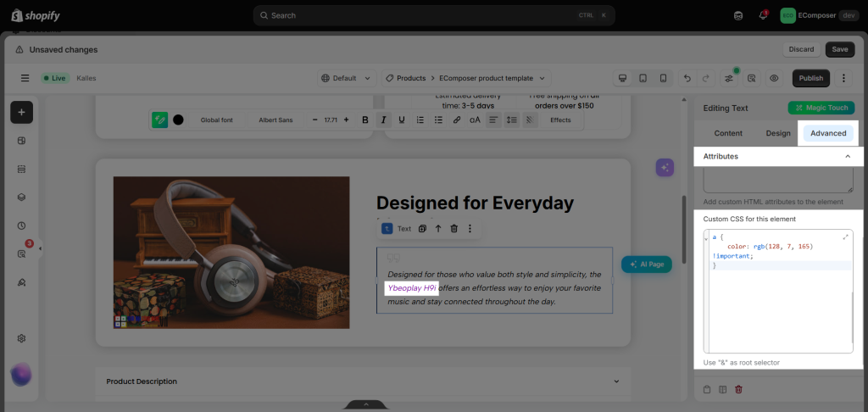
Task: Open the EComposer product template dropdown
Action: (x=492, y=78)
